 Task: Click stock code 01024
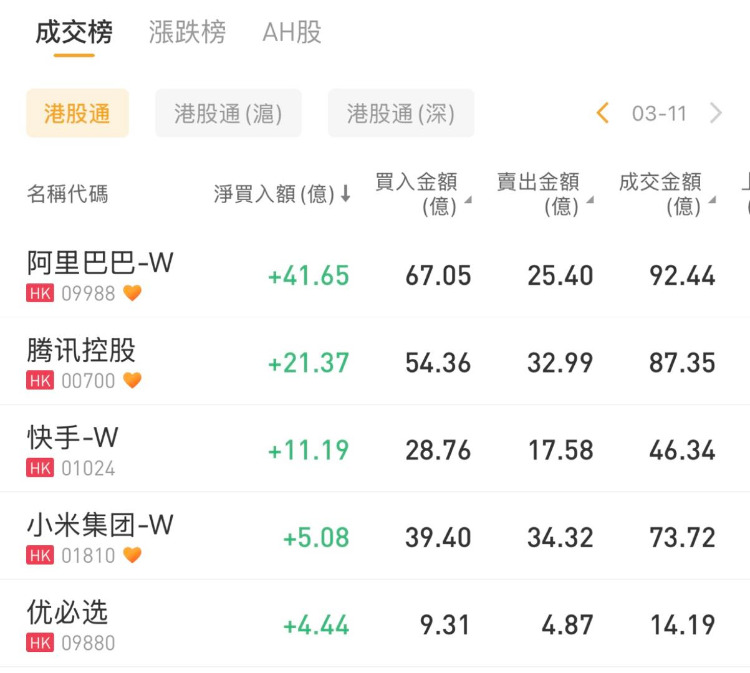88,468
